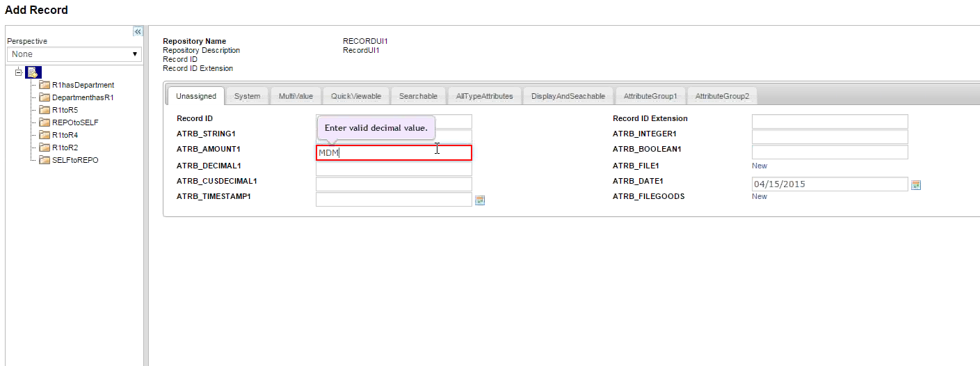
Task: Click the Record ID Extension input field
Action: [x=830, y=121]
